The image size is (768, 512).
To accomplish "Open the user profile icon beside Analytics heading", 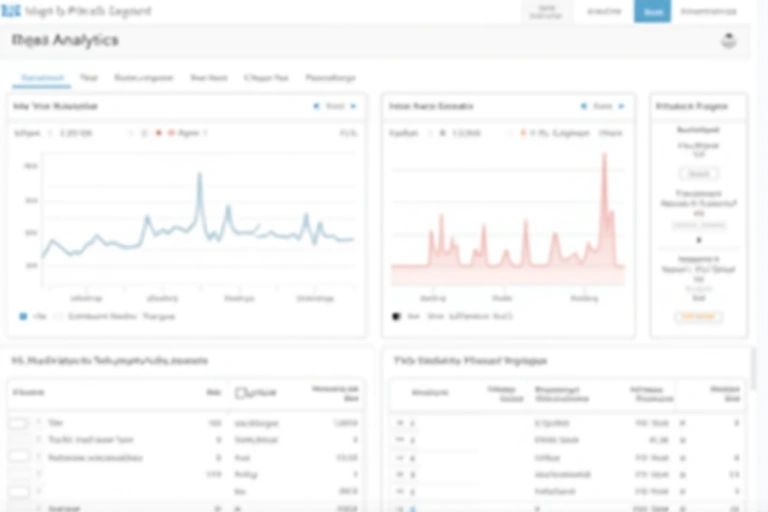I will tap(728, 41).
